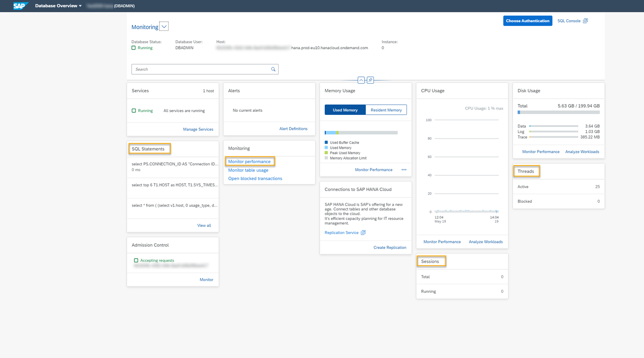This screenshot has width=644, height=358.
Task: Collapse the header with the up chevron
Action: [x=361, y=80]
